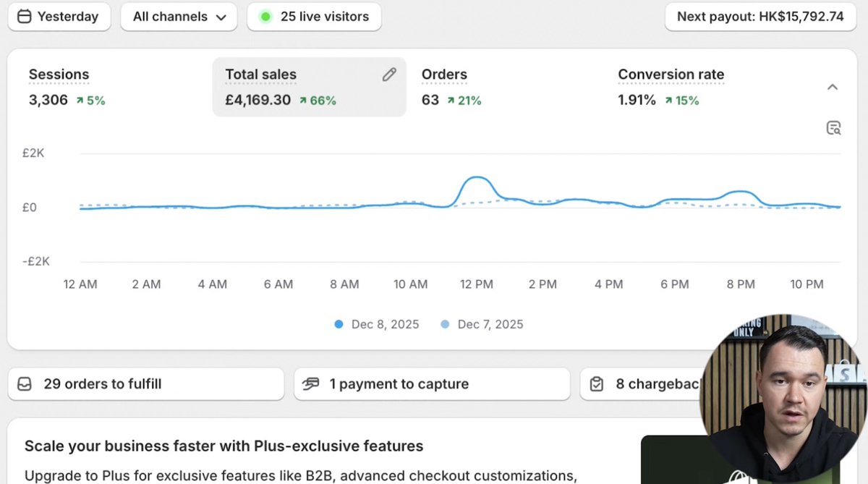Click the hand-payment icon beside payment to capture

(x=311, y=383)
